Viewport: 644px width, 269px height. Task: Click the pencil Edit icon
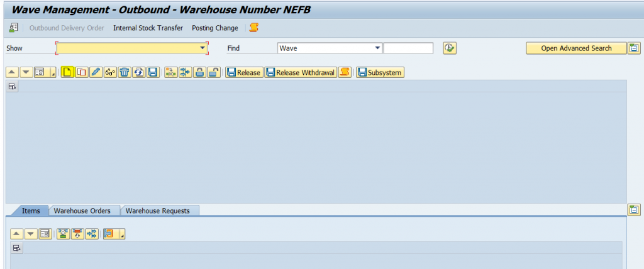96,73
